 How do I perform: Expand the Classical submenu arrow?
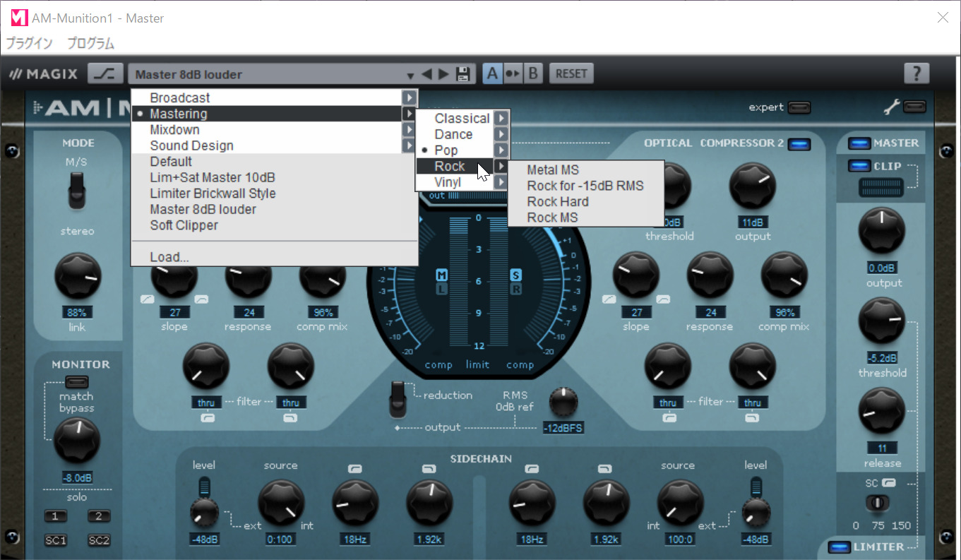click(501, 118)
